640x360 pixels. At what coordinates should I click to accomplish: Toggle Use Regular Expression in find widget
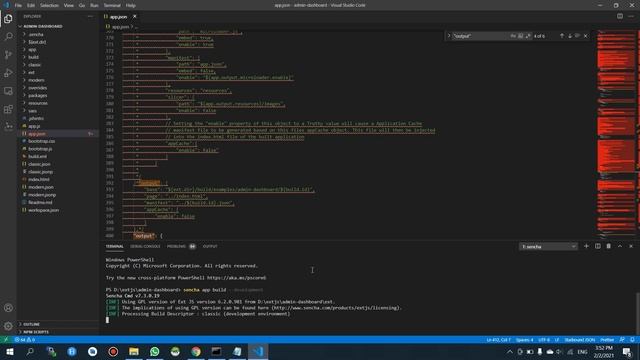click(528, 36)
